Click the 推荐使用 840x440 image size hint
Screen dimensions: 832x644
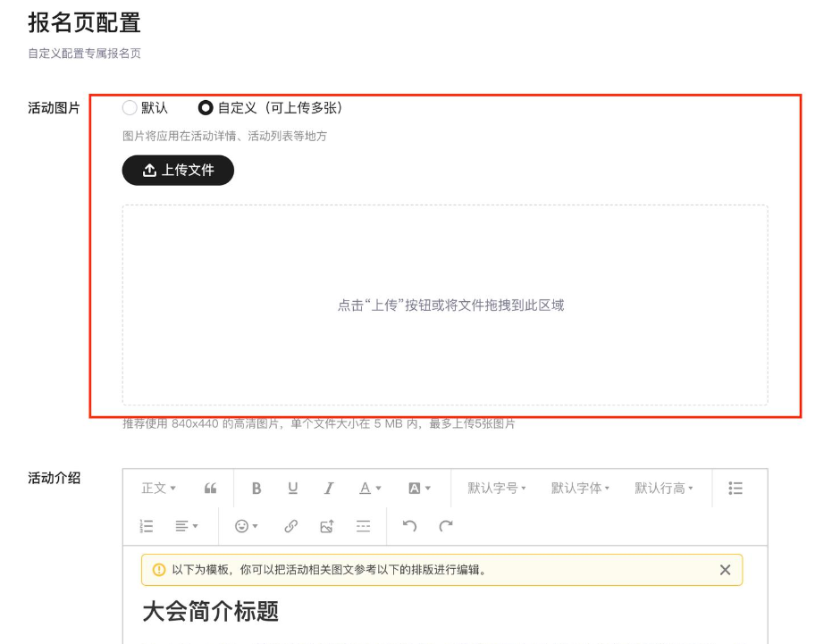click(x=319, y=423)
